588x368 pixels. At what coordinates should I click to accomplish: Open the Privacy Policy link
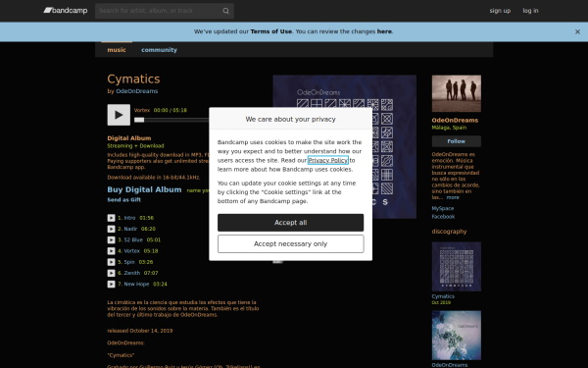pos(328,160)
